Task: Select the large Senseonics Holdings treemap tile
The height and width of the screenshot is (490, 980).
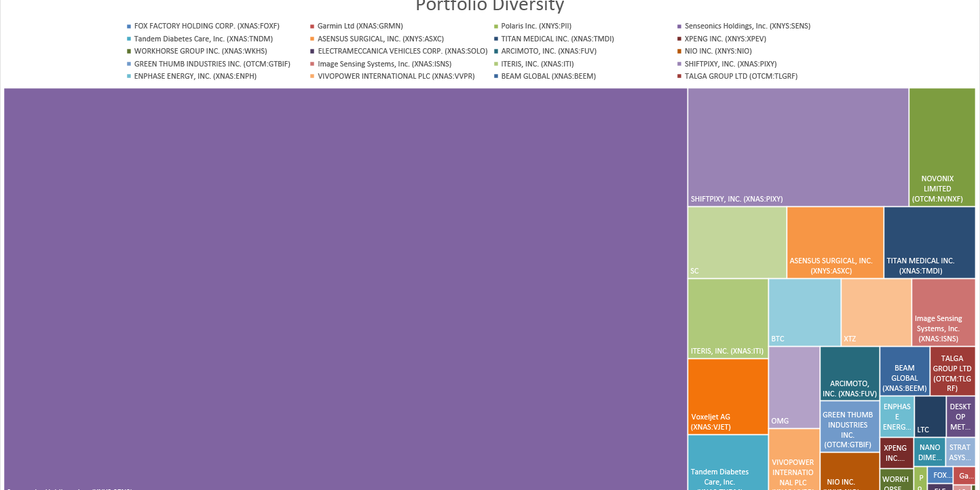Action: tap(345, 288)
